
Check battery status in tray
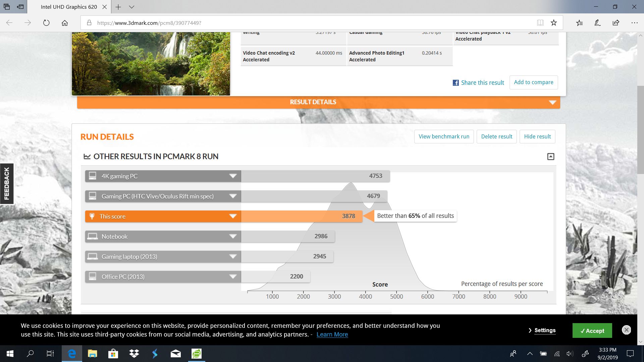(543, 354)
